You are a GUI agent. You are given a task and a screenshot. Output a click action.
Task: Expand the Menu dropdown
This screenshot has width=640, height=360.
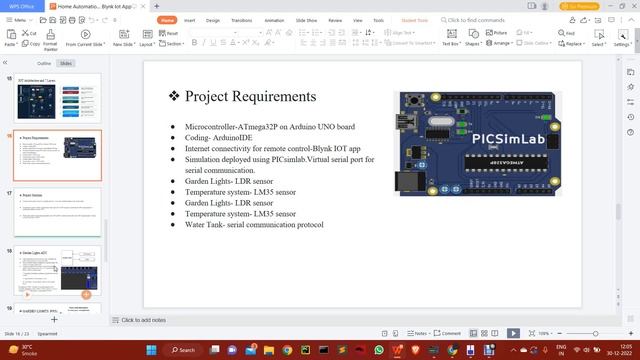coord(19,20)
